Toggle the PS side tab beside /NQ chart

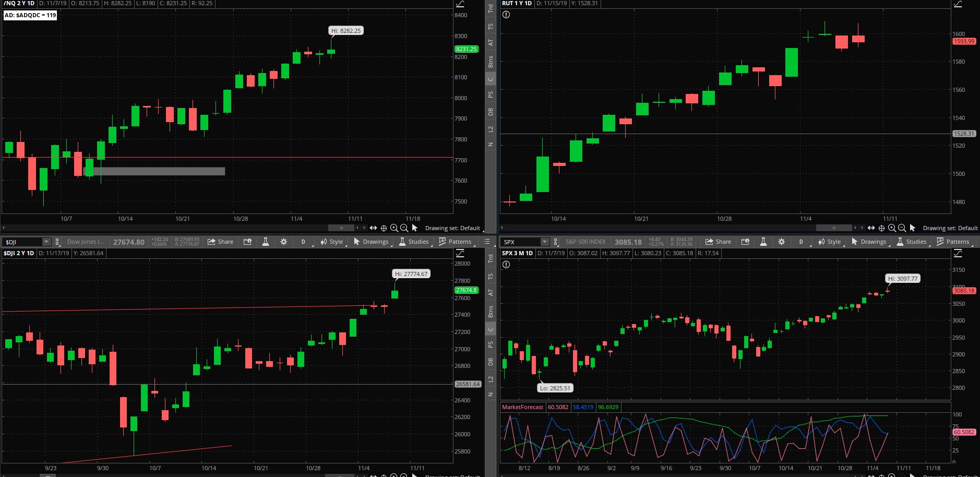click(x=491, y=95)
